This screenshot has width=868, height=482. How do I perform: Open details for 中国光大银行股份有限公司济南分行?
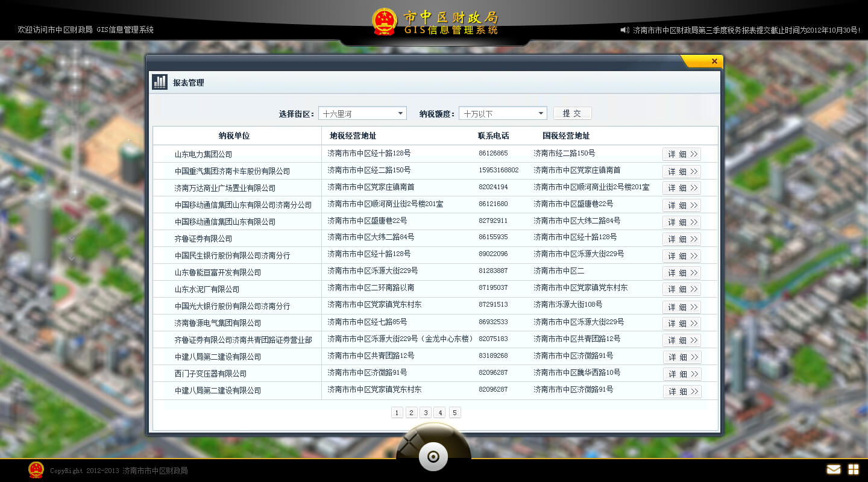click(682, 307)
